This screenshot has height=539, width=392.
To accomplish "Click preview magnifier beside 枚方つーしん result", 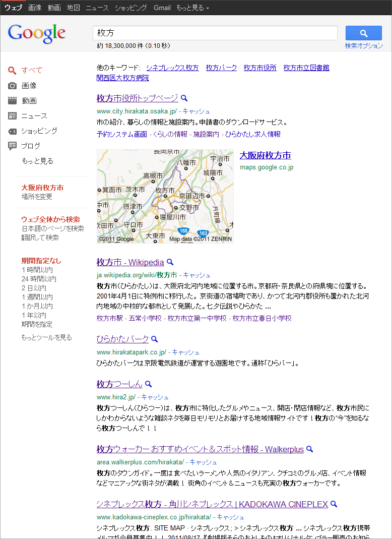I will [148, 384].
